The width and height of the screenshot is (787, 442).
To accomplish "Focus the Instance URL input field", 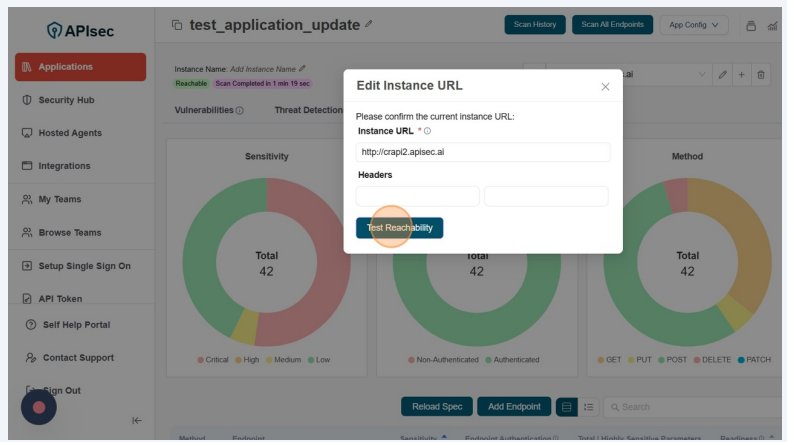I will pos(483,152).
